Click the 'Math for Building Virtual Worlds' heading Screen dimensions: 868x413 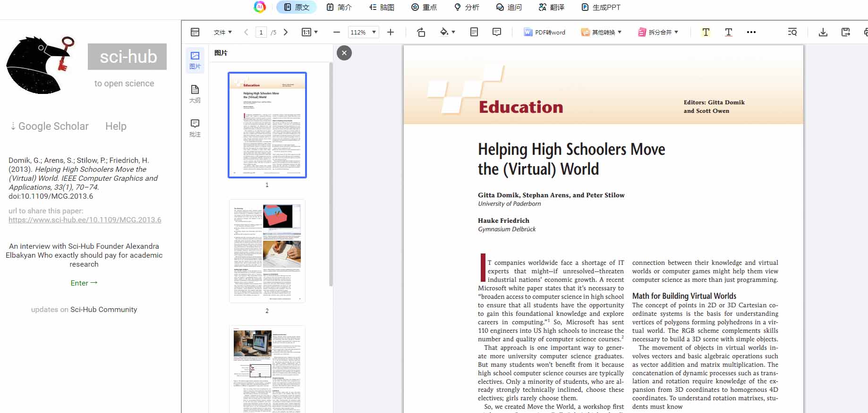pos(684,296)
